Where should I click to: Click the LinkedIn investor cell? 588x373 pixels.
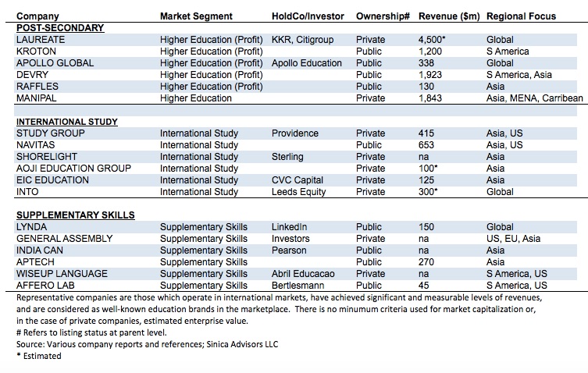[x=289, y=227]
